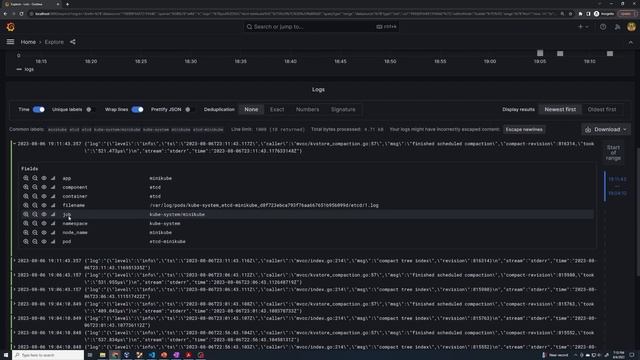Open the user profile avatar
Screen dimensions: 640x360
point(631,27)
